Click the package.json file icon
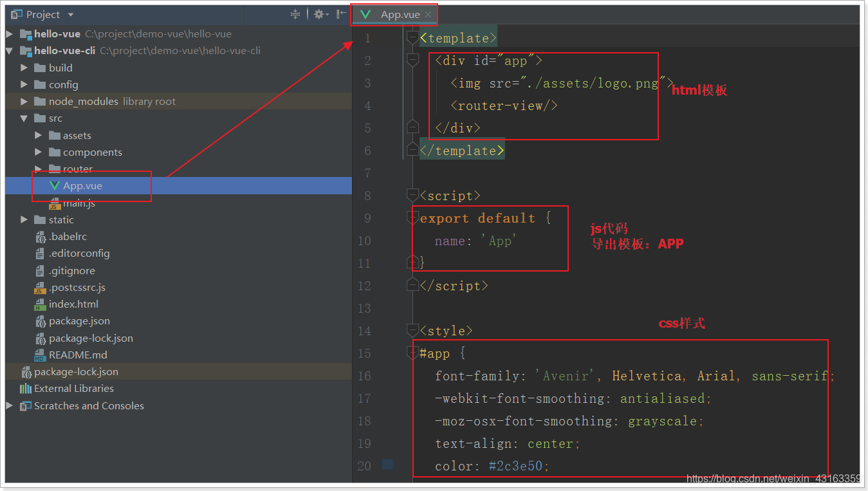 41,320
